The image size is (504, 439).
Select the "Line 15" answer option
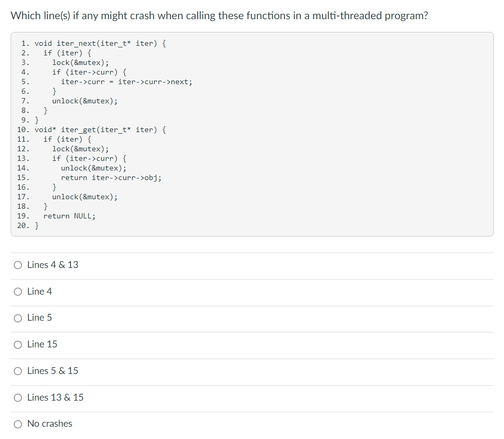pos(18,344)
